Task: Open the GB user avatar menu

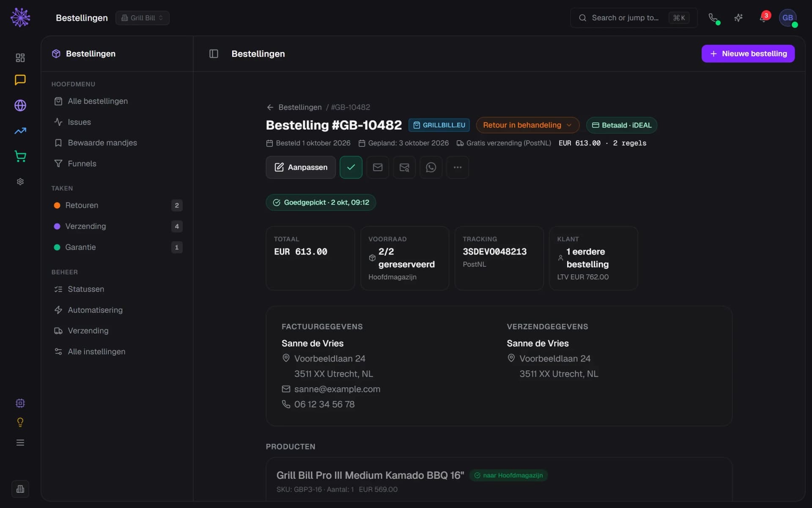Action: coord(787,18)
